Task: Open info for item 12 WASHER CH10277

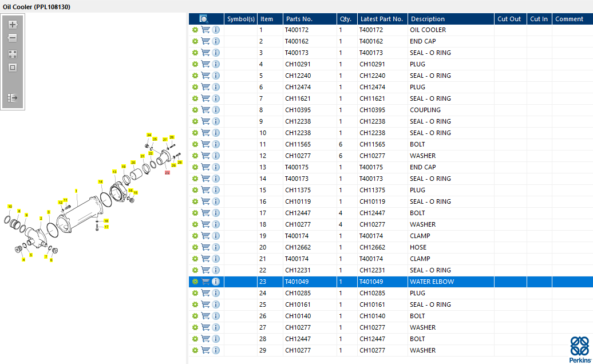Action: point(216,156)
